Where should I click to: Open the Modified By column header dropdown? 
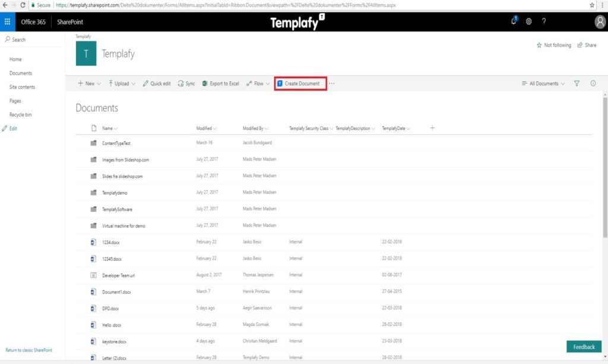(x=255, y=128)
